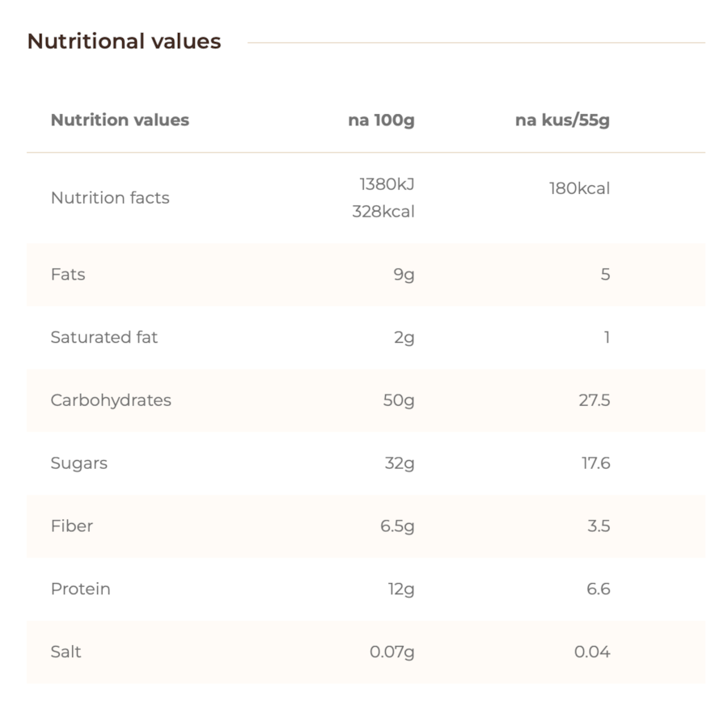Image resolution: width=728 pixels, height=705 pixels.
Task: Select the 0.07g salt value
Action: [x=392, y=652]
